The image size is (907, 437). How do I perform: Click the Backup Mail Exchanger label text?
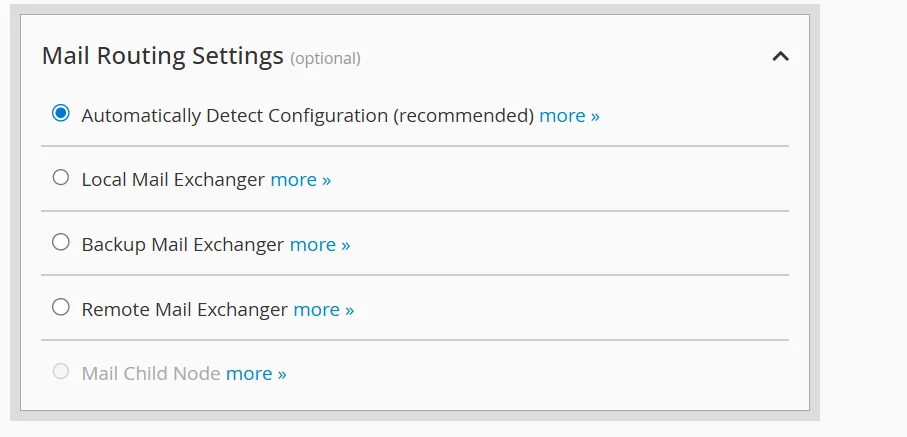click(x=183, y=245)
